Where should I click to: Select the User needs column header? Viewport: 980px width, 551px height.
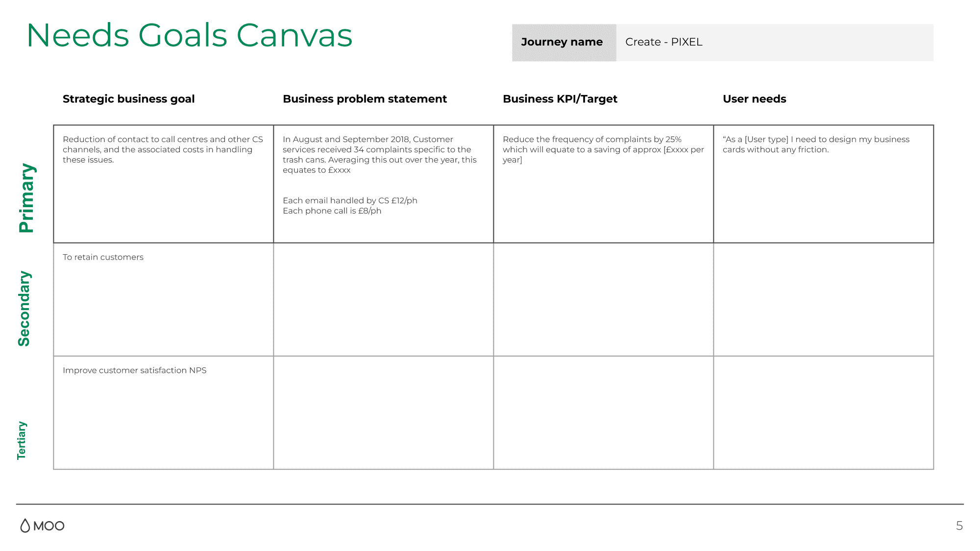click(x=754, y=98)
